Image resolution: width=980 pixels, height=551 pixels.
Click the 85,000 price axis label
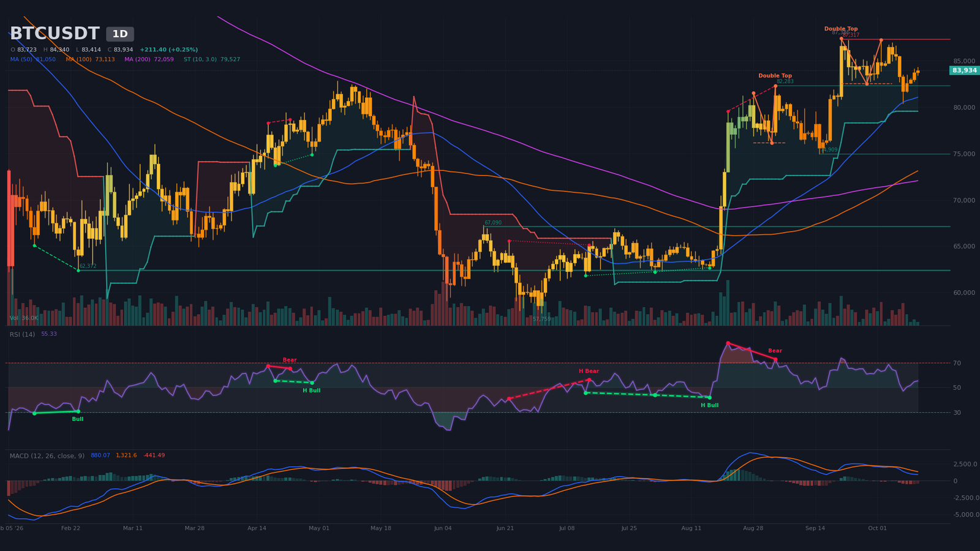pos(964,61)
